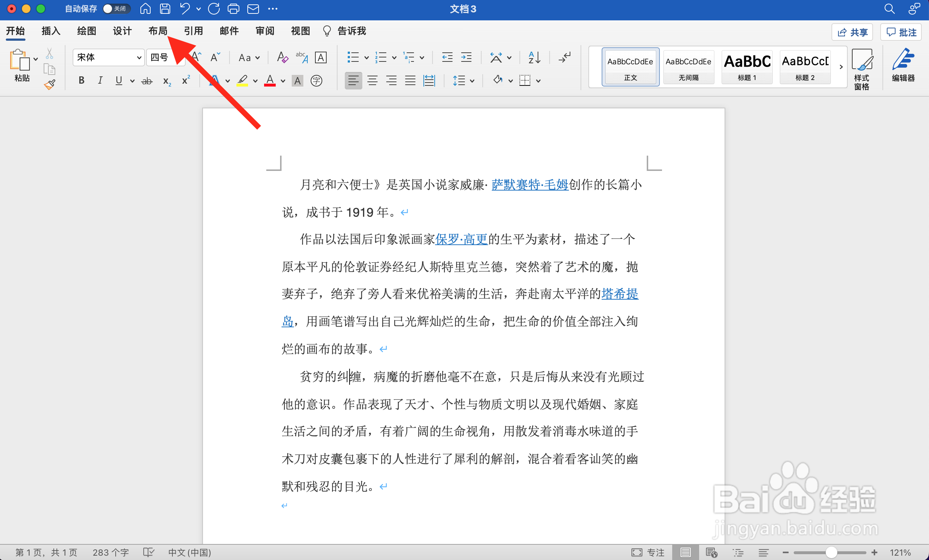Toggle underline formatting

119,80
